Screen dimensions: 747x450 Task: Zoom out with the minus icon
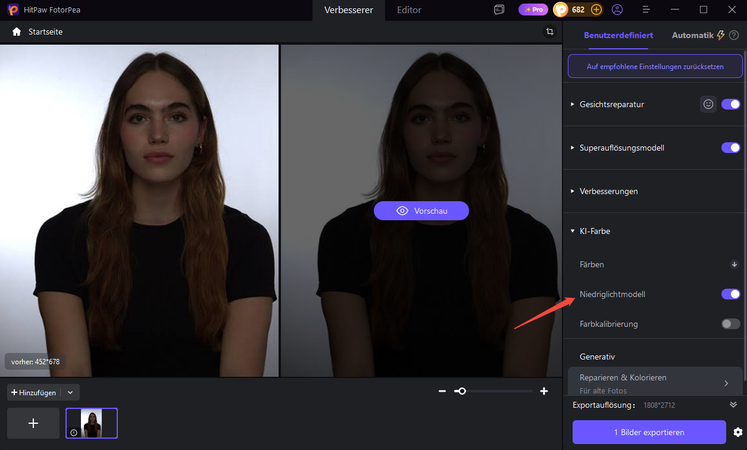click(442, 391)
